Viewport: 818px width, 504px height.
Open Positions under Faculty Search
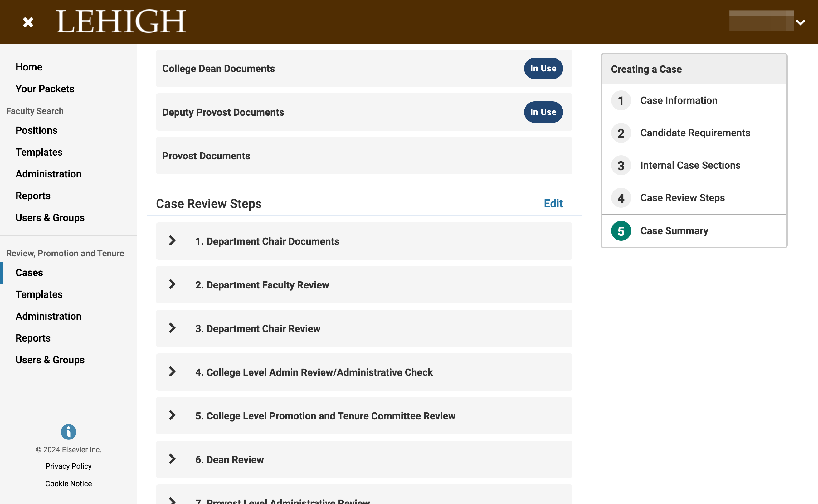(x=36, y=130)
